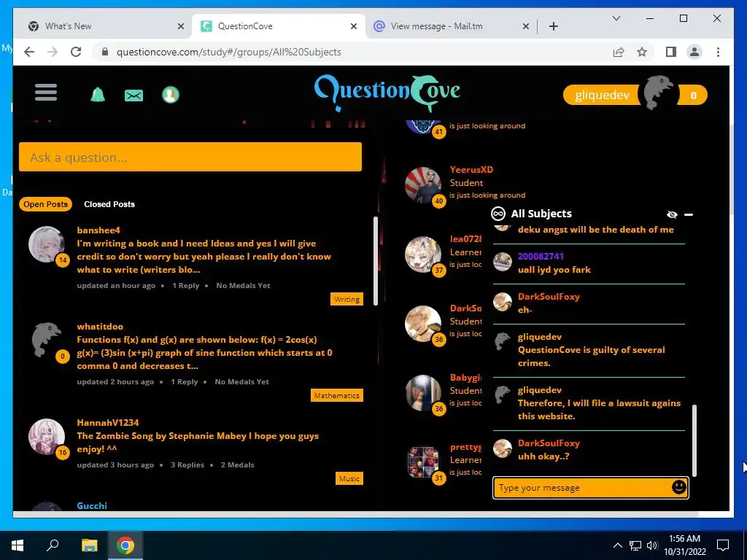The width and height of the screenshot is (747, 560).
Task: Click the address bar URL
Action: pyautogui.click(x=228, y=52)
